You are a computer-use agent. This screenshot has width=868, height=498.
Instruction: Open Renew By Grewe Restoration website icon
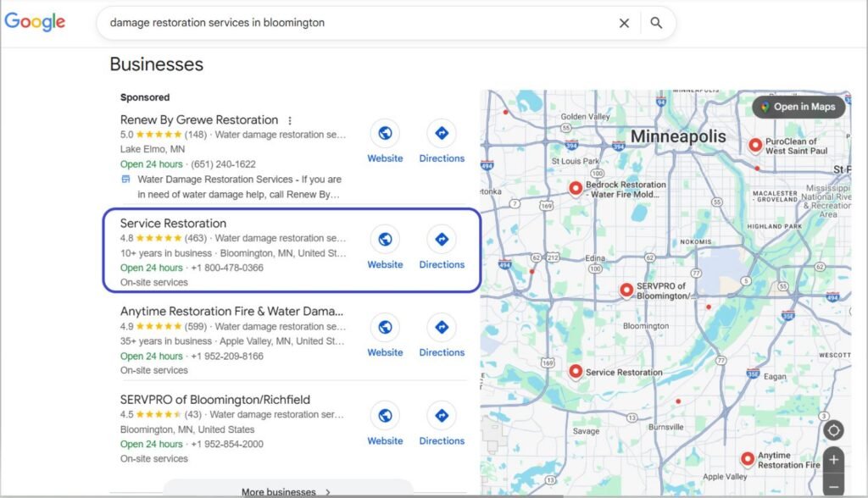point(385,134)
